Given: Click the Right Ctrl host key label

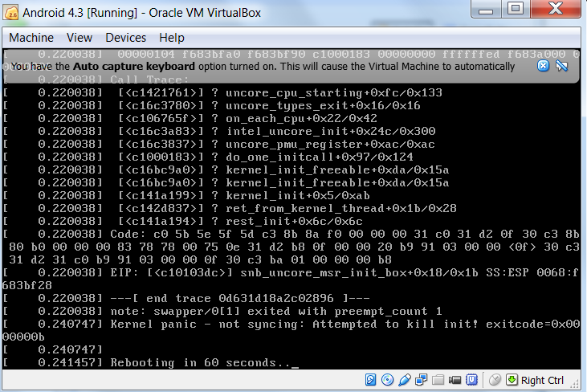Looking at the screenshot, I should coord(542,380).
